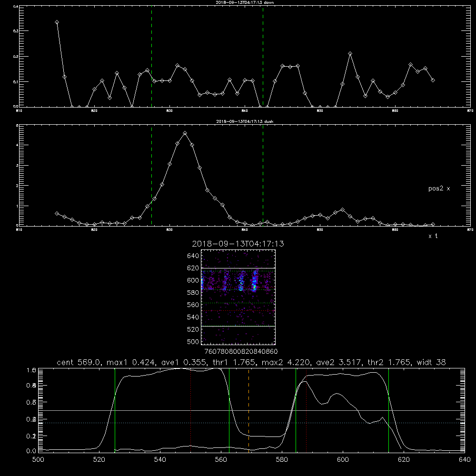Click the left green dashed line in dawn plot
Image resolution: width=476 pixels, height=476 pixels.
click(151, 56)
